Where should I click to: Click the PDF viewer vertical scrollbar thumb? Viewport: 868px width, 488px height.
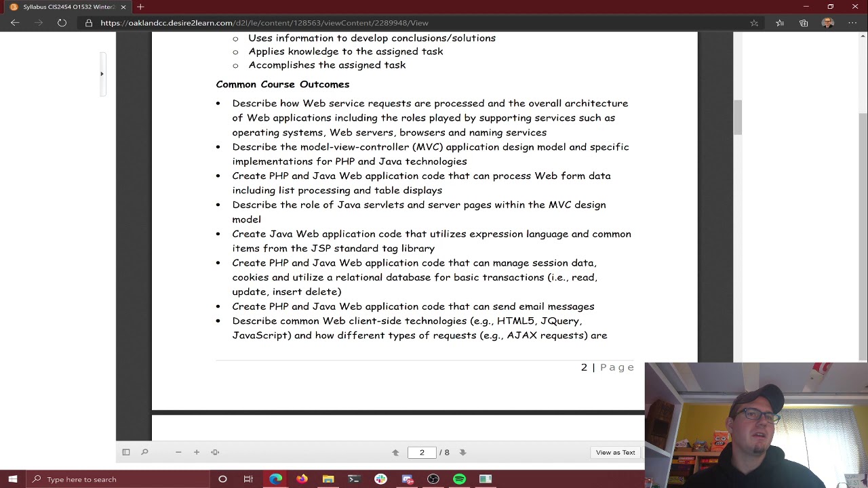pos(737,117)
